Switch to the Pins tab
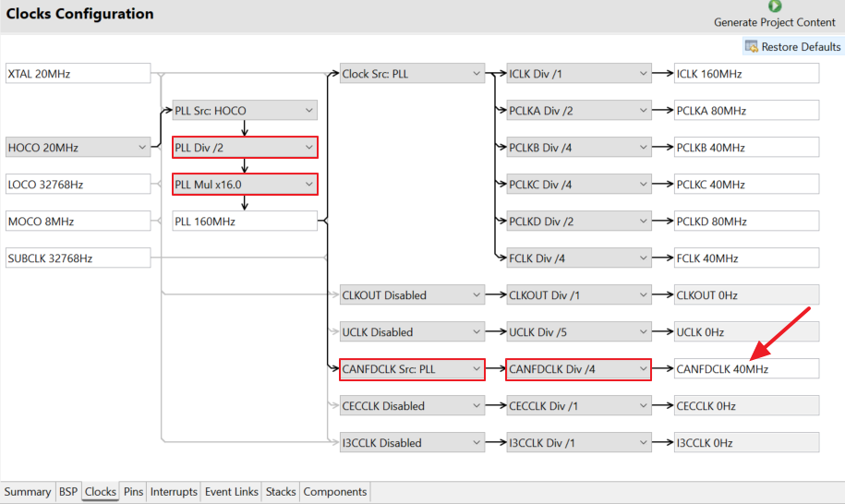 pyautogui.click(x=134, y=492)
